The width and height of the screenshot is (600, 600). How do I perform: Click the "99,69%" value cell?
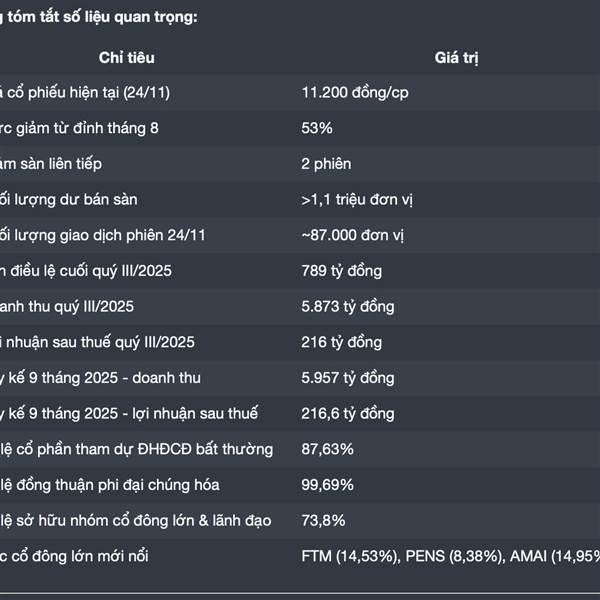tap(327, 485)
